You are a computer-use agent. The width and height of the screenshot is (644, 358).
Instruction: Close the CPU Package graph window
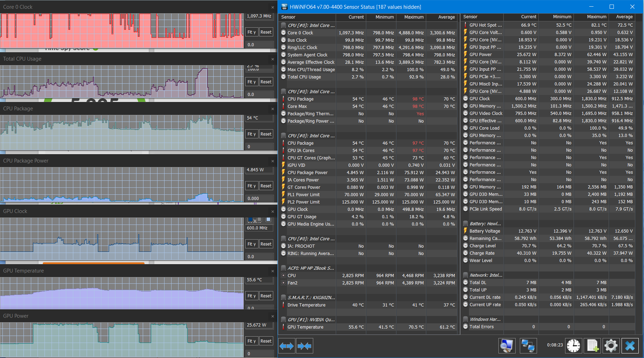[x=273, y=109]
